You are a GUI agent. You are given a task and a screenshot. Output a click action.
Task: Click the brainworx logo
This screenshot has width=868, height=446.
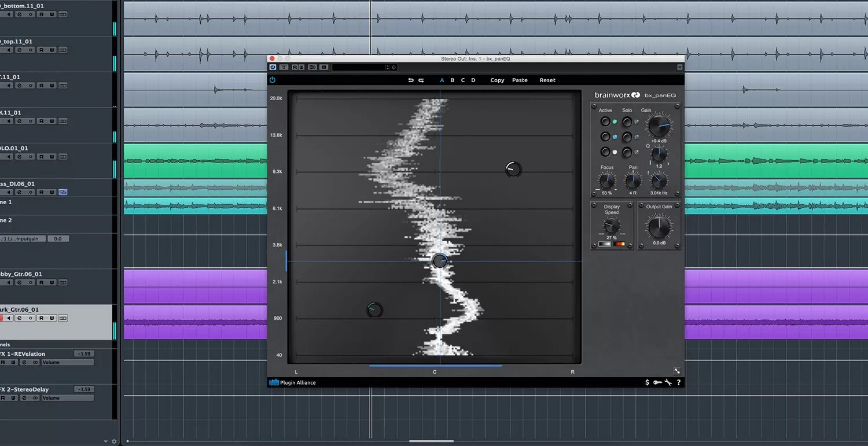tap(617, 95)
